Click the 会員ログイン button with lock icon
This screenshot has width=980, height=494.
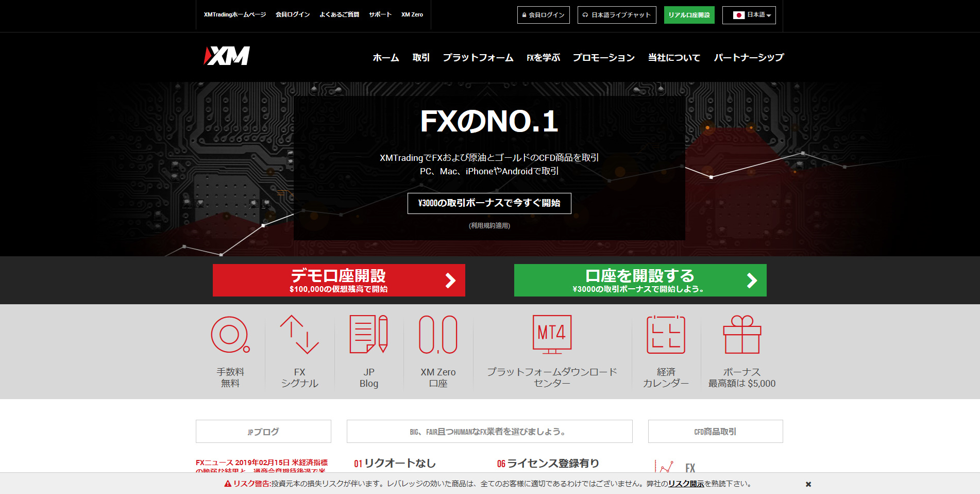coord(544,15)
